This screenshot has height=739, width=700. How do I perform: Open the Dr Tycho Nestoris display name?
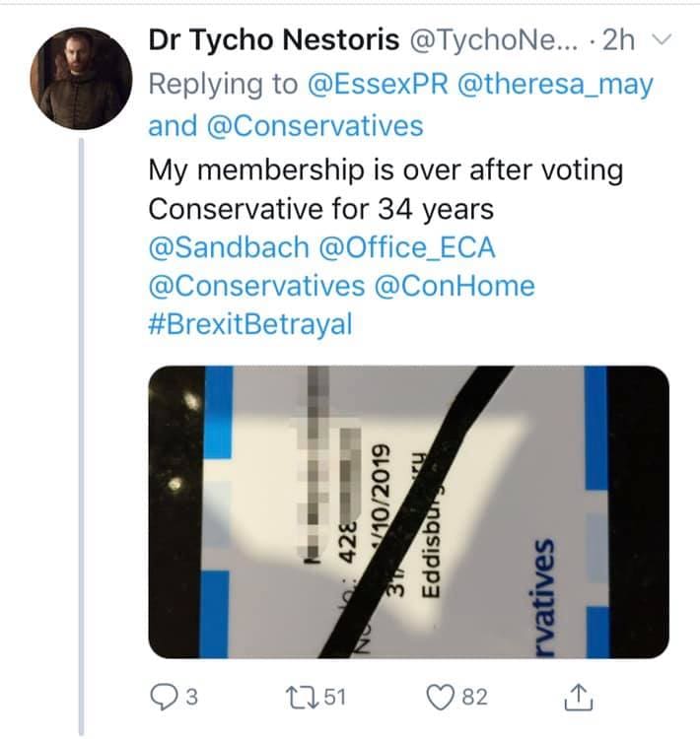274,39
